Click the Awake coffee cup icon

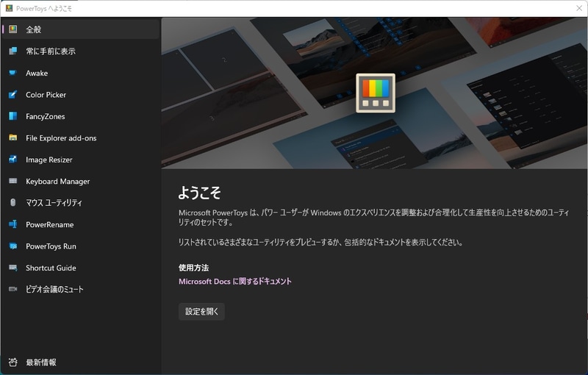13,73
